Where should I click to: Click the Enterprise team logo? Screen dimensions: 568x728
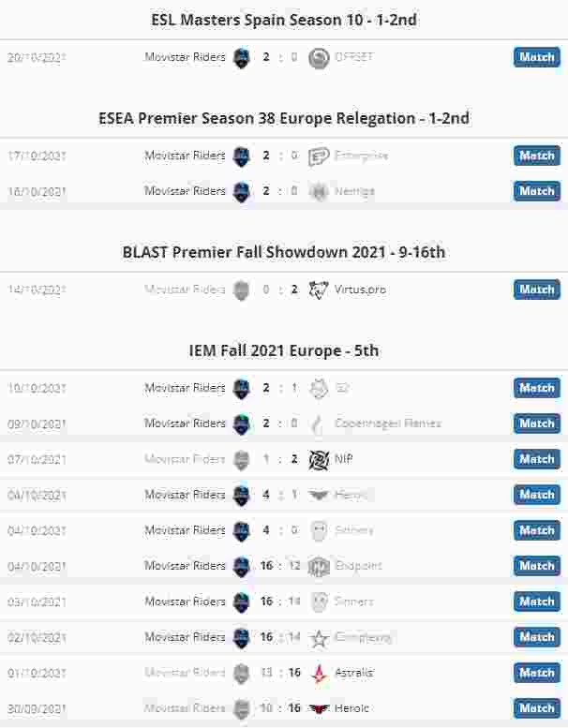pos(319,156)
